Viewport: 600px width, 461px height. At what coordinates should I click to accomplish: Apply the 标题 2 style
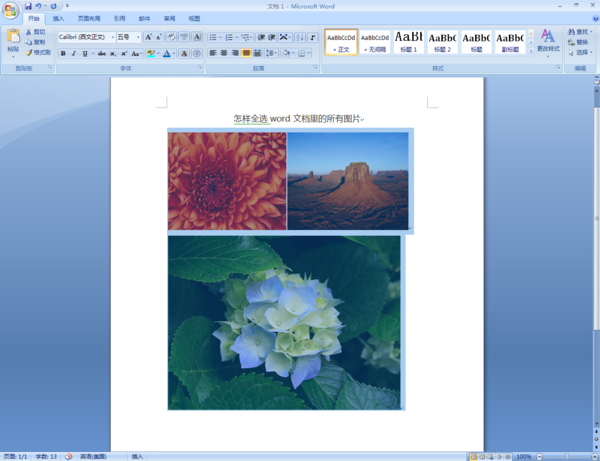442,42
